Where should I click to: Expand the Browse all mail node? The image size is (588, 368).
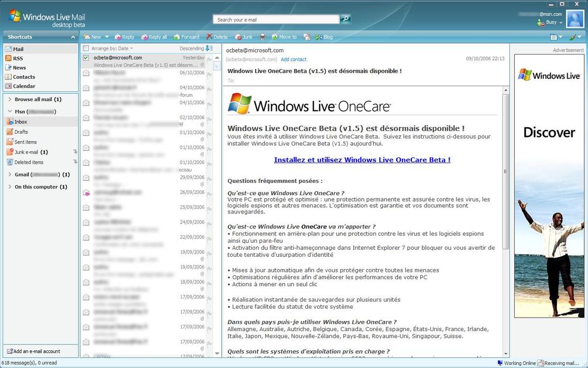click(x=10, y=99)
